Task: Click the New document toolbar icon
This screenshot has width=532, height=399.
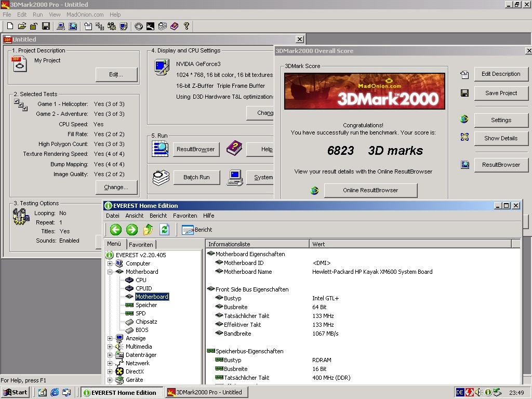Action: (10, 26)
